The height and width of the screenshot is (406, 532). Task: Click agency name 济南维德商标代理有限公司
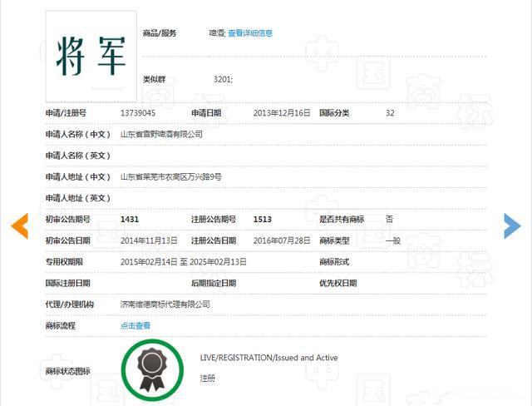(x=165, y=304)
